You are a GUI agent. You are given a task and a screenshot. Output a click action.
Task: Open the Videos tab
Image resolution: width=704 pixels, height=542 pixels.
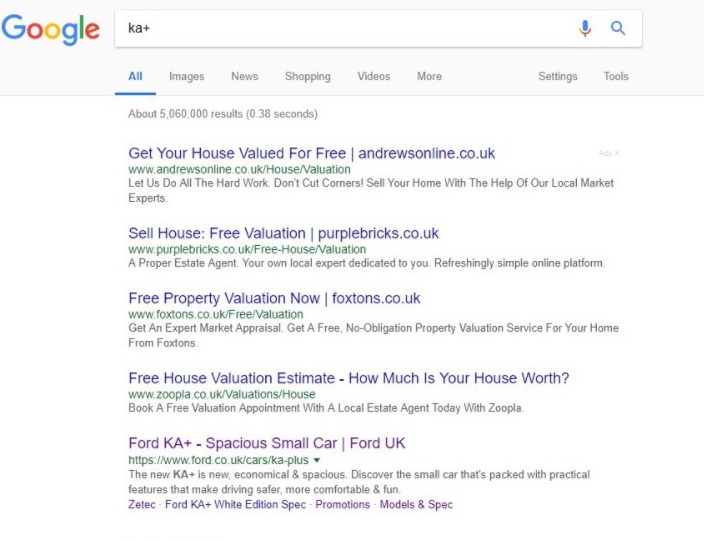[x=374, y=76]
